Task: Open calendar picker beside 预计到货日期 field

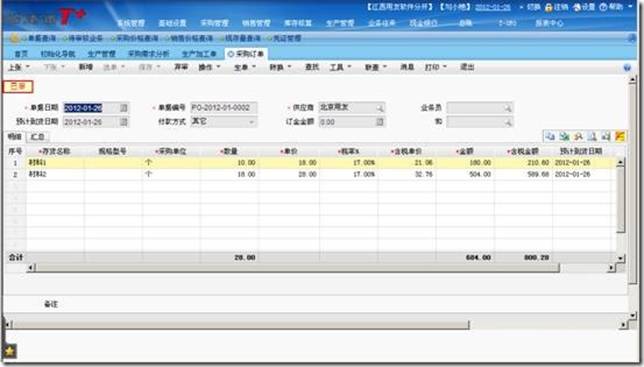Action: pyautogui.click(x=124, y=122)
